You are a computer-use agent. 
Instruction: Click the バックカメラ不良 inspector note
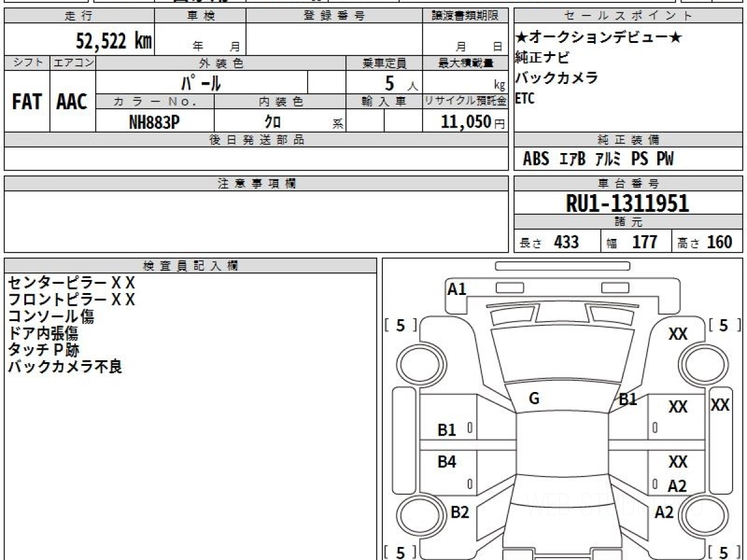[65, 366]
